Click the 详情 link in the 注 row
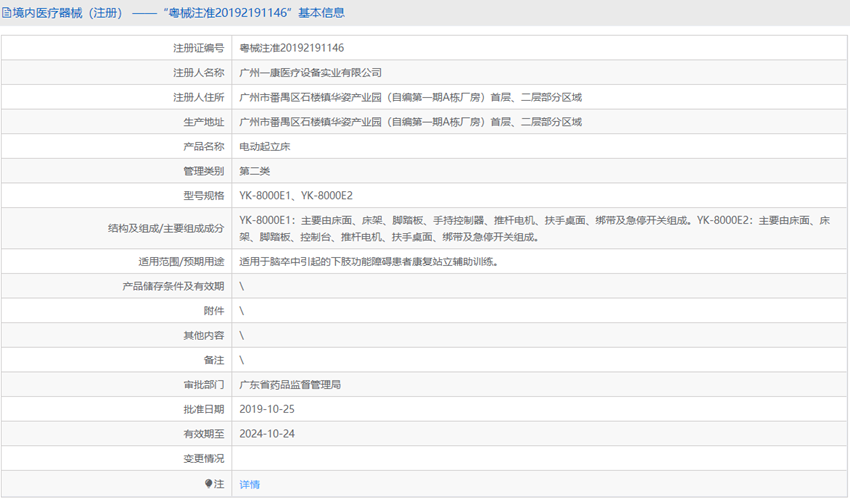850x501 pixels. (249, 484)
